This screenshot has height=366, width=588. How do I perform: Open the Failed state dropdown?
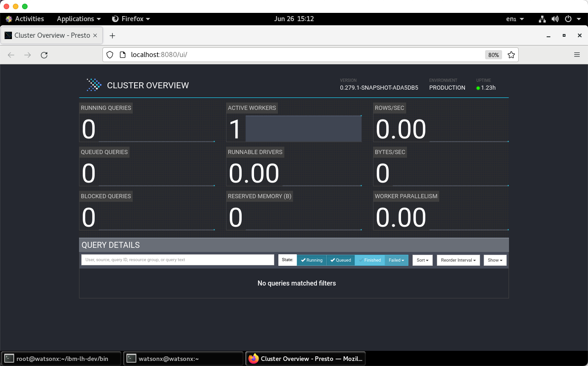[x=396, y=260]
